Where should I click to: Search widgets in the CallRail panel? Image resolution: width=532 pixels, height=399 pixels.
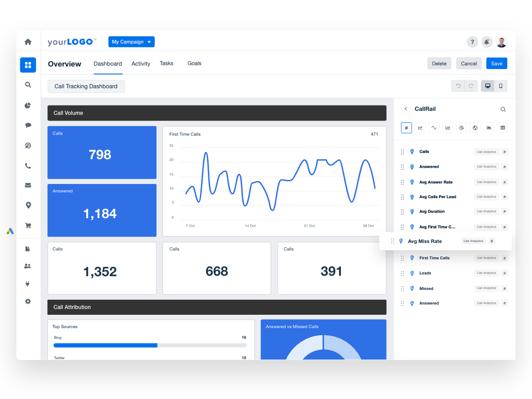[503, 110]
